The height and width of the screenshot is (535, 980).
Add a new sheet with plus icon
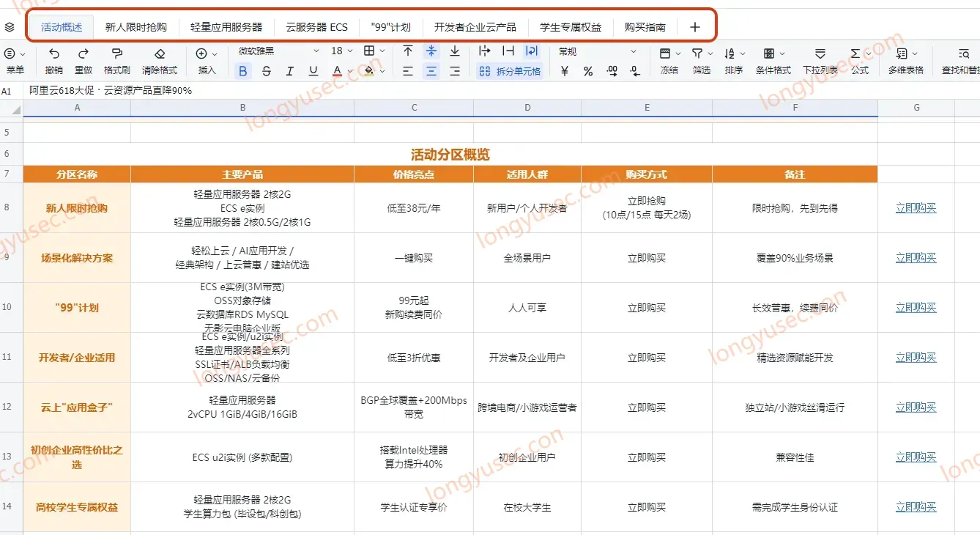tap(695, 27)
